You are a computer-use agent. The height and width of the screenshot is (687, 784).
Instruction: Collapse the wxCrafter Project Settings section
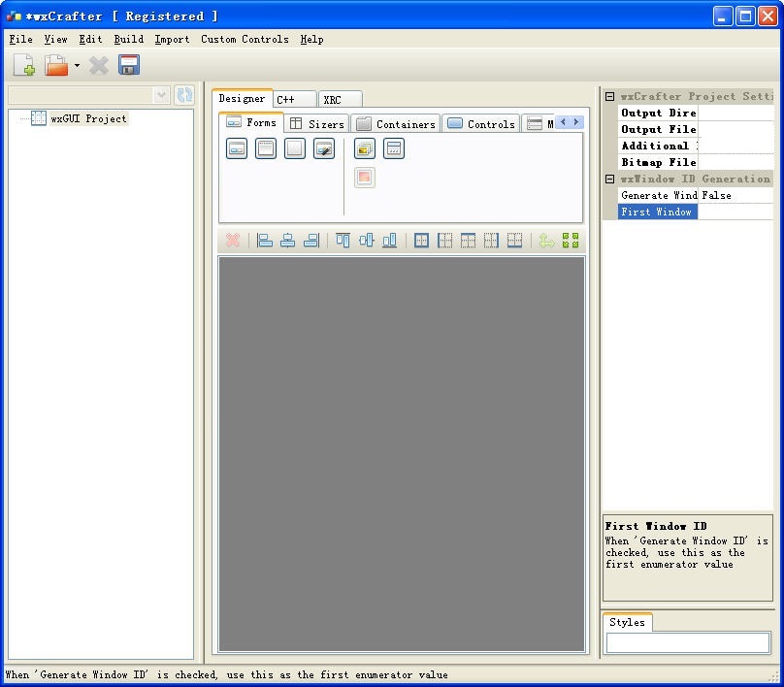(609, 97)
